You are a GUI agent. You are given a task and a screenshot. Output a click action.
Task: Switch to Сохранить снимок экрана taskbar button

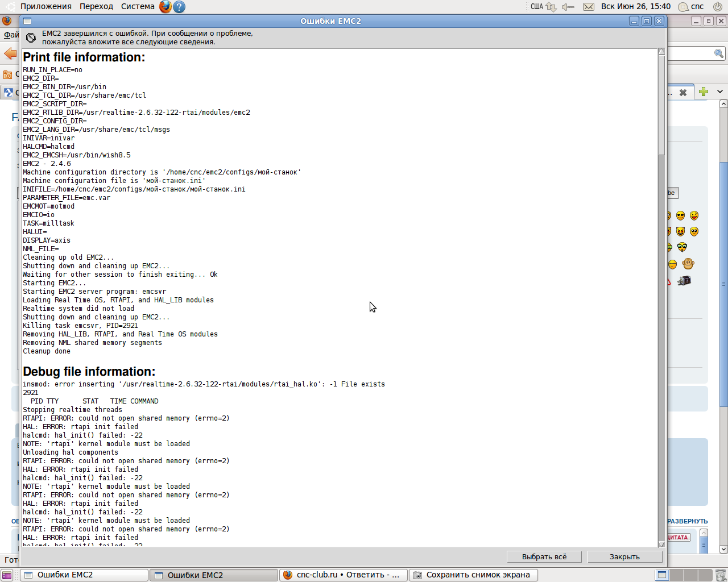473,575
